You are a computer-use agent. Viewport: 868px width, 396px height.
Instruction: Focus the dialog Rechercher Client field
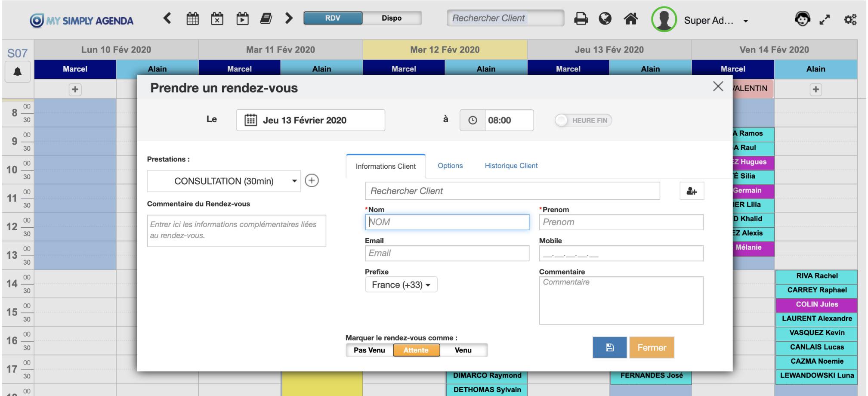(x=513, y=191)
